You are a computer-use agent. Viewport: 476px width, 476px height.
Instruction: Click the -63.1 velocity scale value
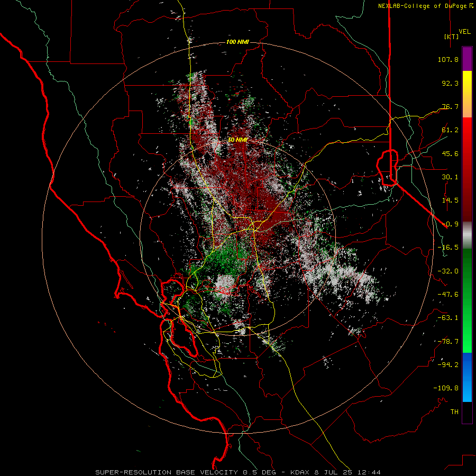tap(448, 318)
